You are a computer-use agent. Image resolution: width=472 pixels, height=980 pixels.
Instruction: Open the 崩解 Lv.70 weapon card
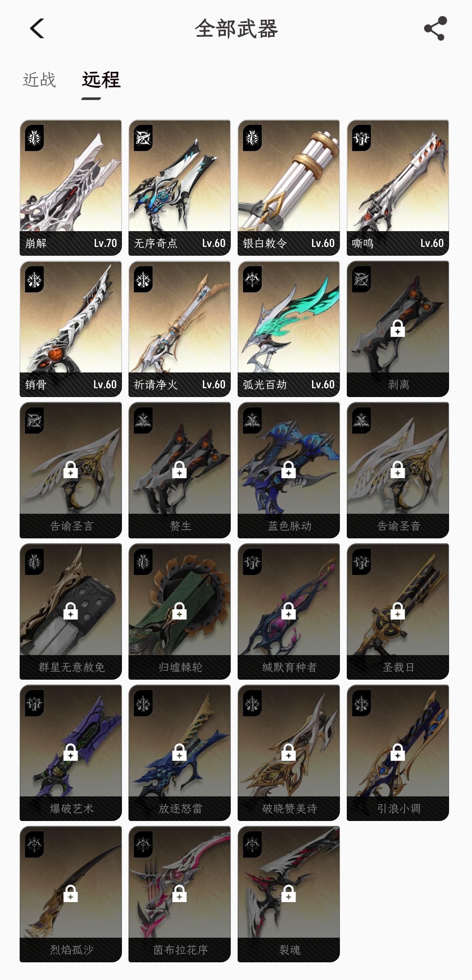tap(71, 188)
